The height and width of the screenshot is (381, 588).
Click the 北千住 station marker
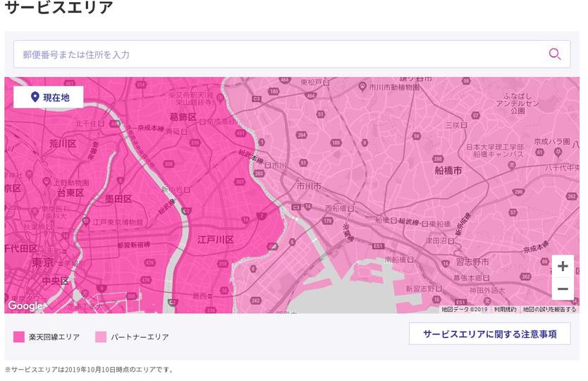point(102,123)
